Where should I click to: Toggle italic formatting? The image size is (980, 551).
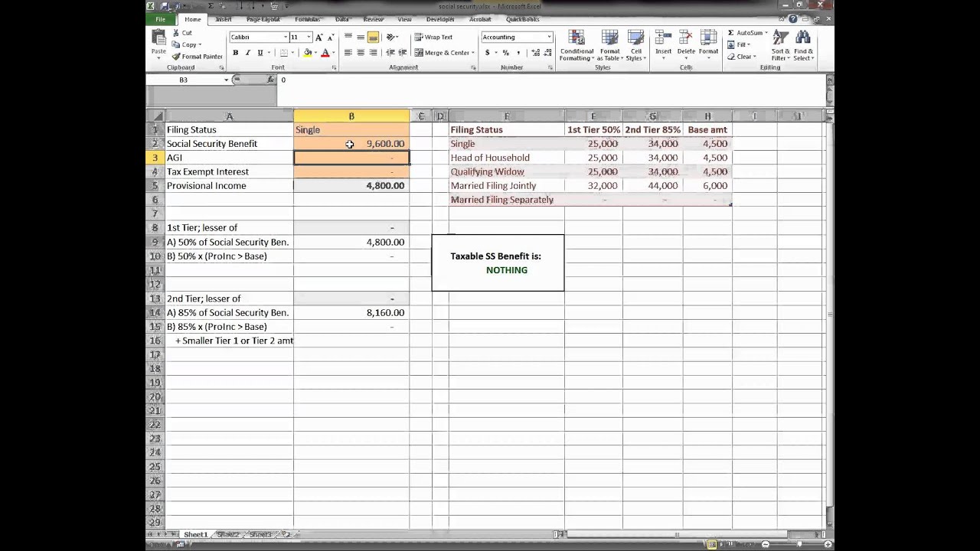[x=247, y=53]
